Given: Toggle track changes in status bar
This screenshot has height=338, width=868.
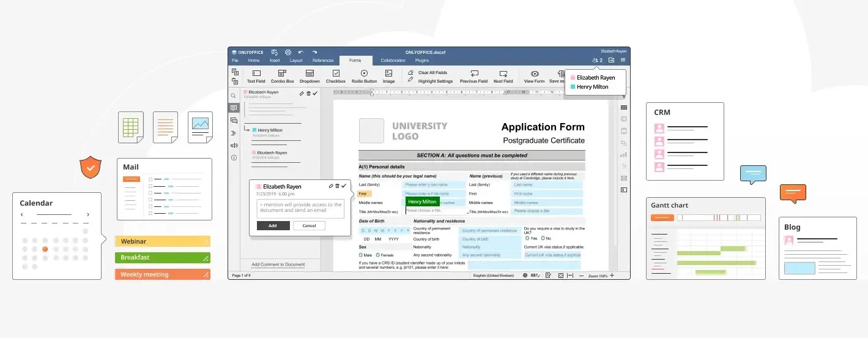Looking at the screenshot, I should coord(548,276).
